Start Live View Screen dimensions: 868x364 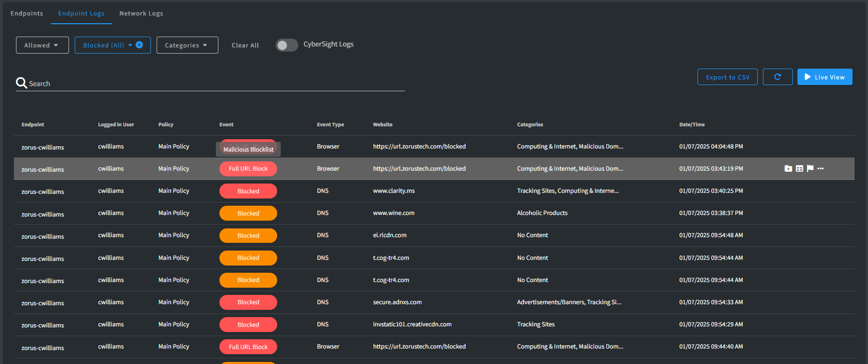[825, 77]
